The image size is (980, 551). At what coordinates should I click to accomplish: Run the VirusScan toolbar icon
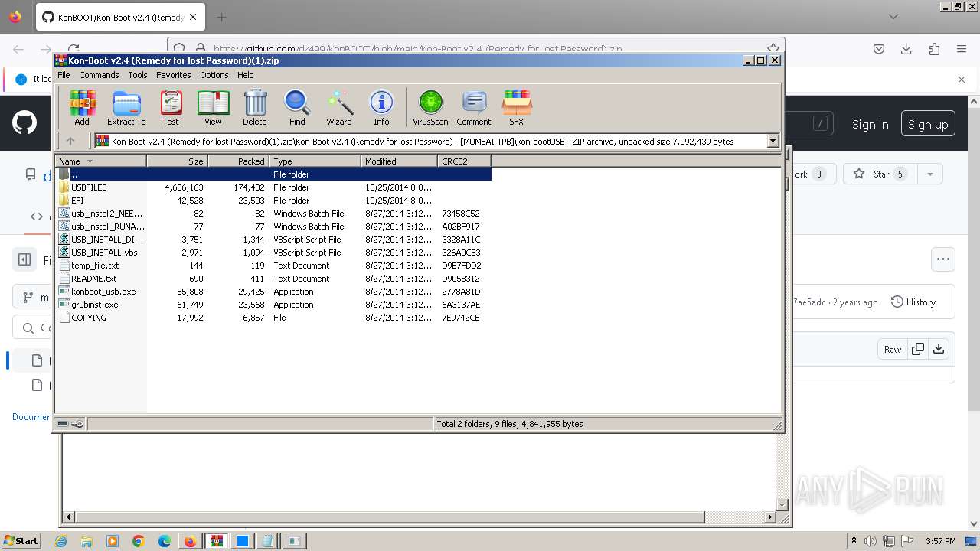tap(430, 107)
